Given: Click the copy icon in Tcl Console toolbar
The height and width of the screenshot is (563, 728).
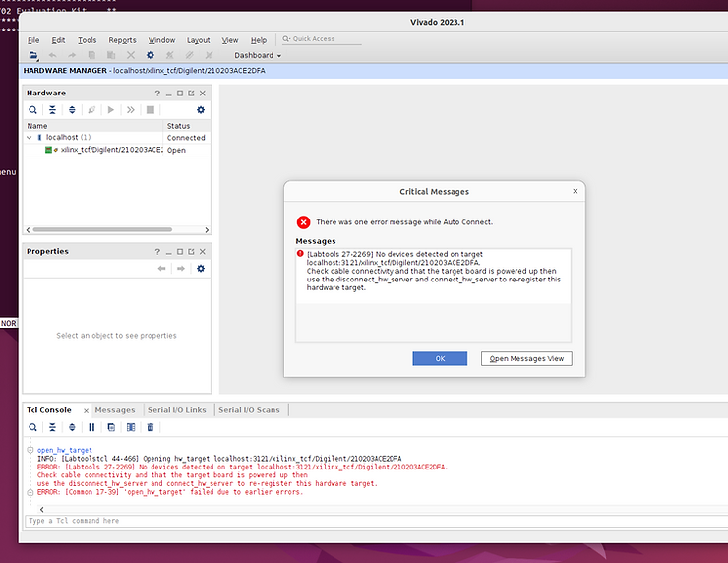Looking at the screenshot, I should pos(111,427).
